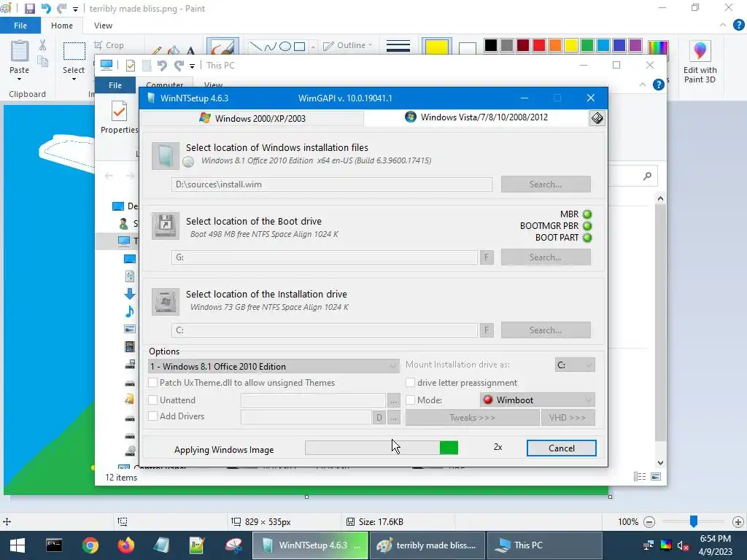Click Search button for Installation drive
This screenshot has height=560, width=747.
[546, 330]
